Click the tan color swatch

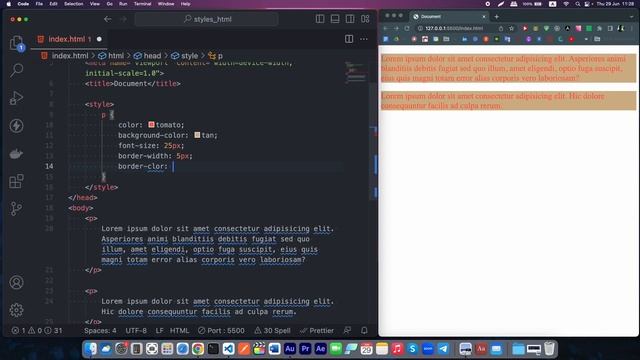click(x=197, y=135)
